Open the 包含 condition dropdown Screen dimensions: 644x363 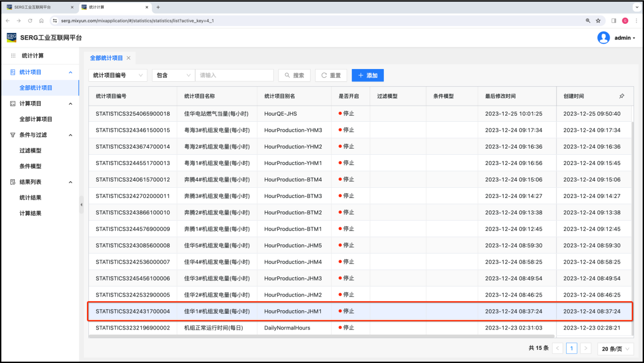(x=173, y=75)
